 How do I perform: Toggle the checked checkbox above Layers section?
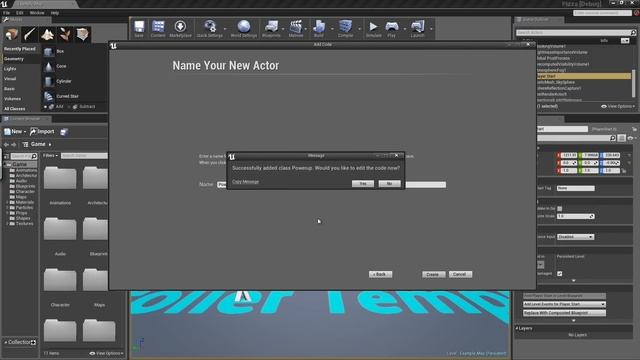(560, 273)
